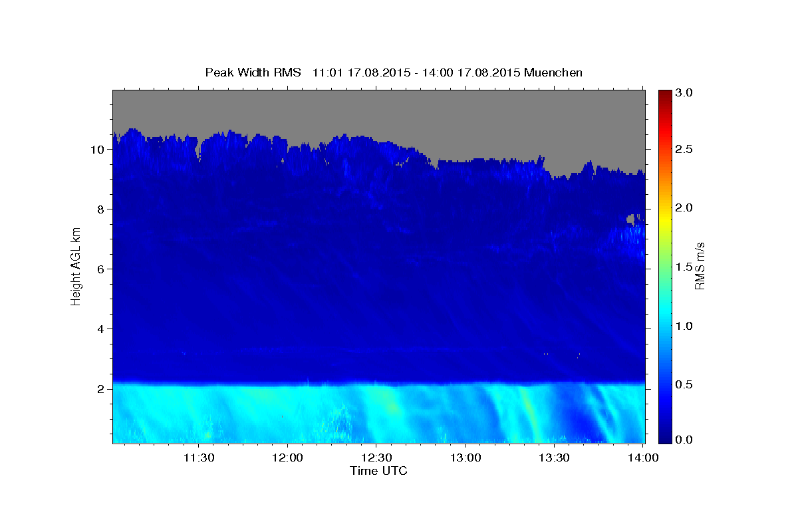Click the 'RMS m/s' colorbar label

(x=700, y=266)
